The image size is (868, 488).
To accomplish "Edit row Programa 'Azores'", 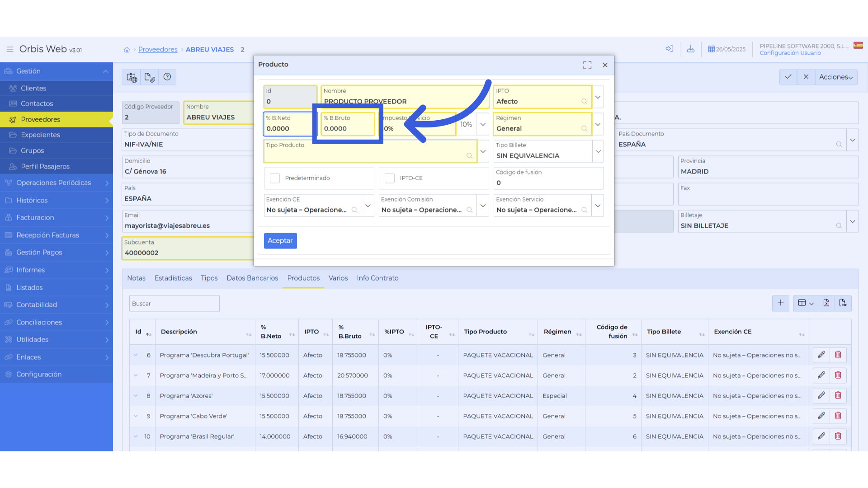I will tap(821, 396).
